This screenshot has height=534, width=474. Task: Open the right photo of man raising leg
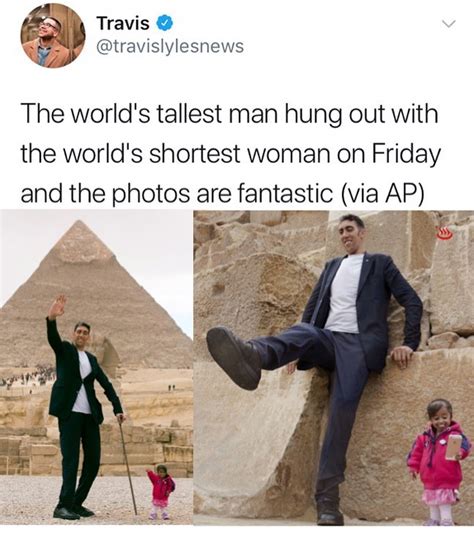(x=334, y=367)
